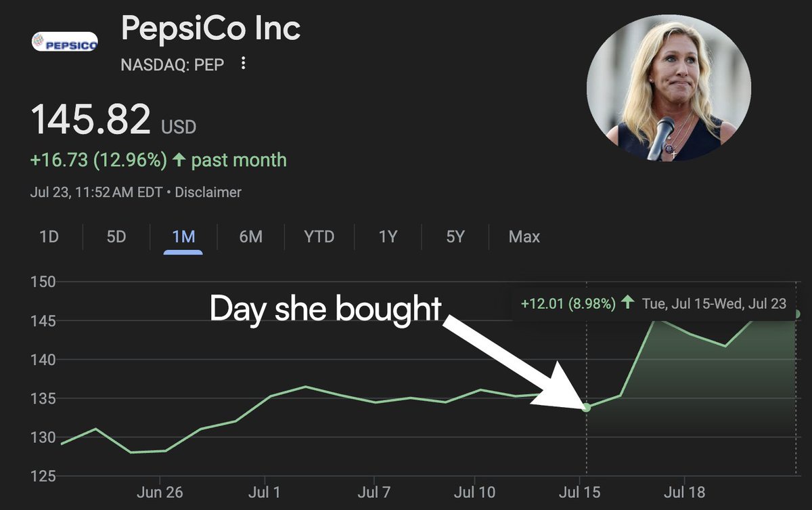Click the chart endpoint dot at right edge

798,314
